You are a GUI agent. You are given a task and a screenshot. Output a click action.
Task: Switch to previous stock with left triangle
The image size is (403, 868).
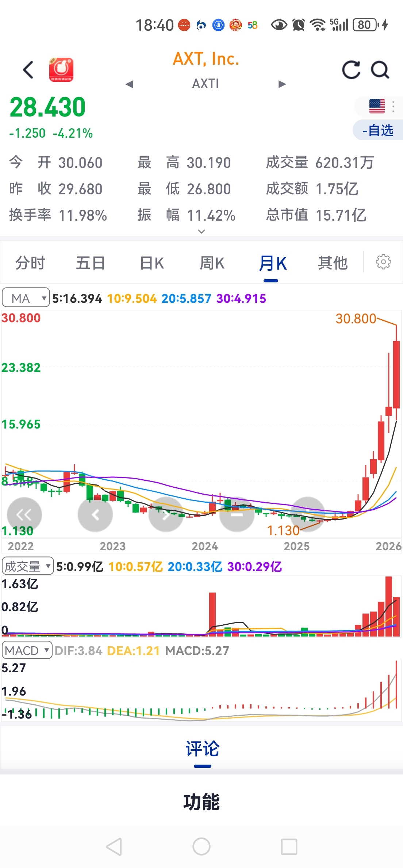pos(129,84)
